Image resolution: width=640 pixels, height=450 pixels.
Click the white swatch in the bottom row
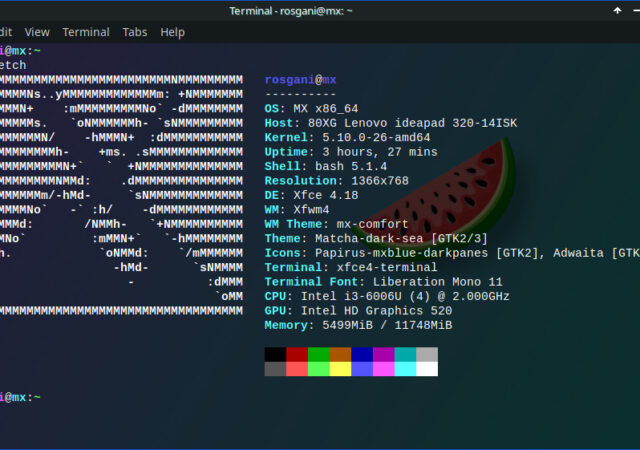point(427,369)
